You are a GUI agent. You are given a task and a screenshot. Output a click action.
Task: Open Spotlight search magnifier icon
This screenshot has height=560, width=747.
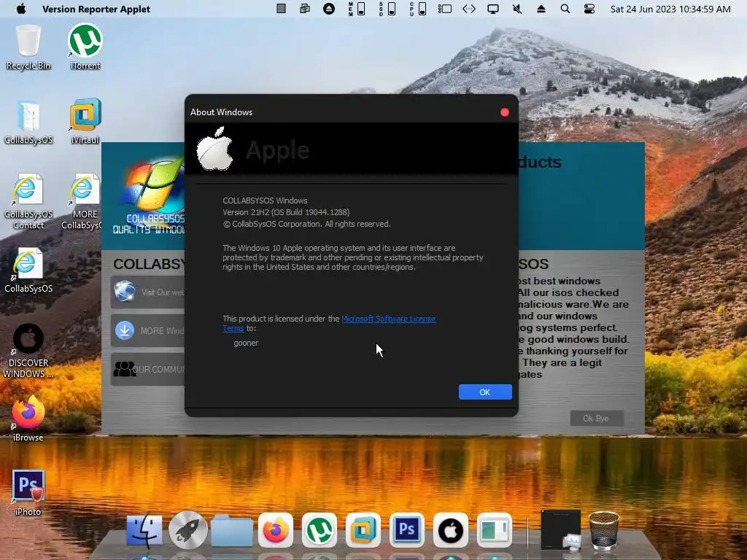pos(565,9)
